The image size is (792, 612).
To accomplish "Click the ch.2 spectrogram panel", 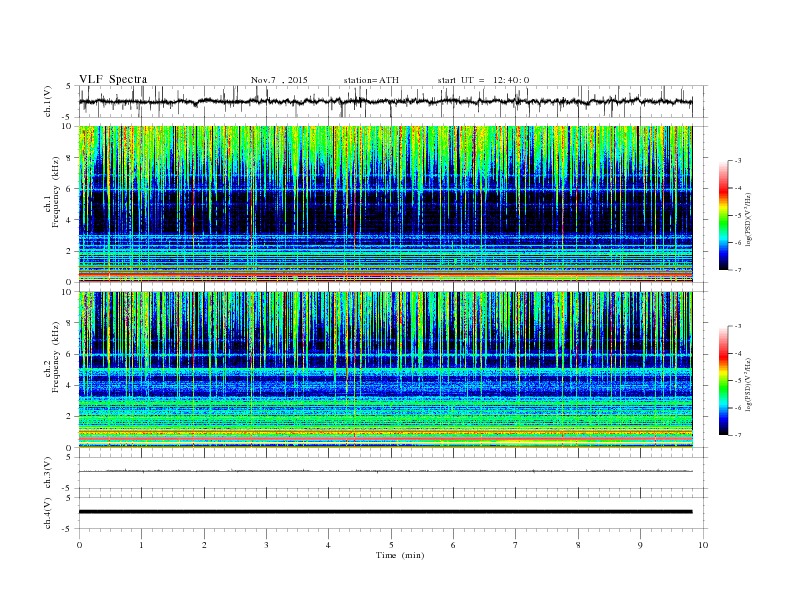I will (385, 370).
